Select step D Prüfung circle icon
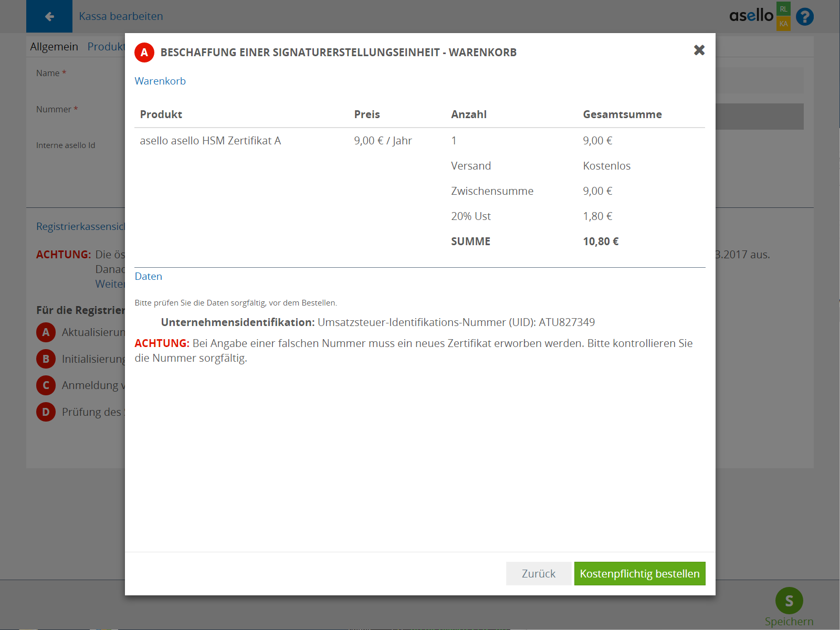Viewport: 840px width, 630px height. (46, 412)
